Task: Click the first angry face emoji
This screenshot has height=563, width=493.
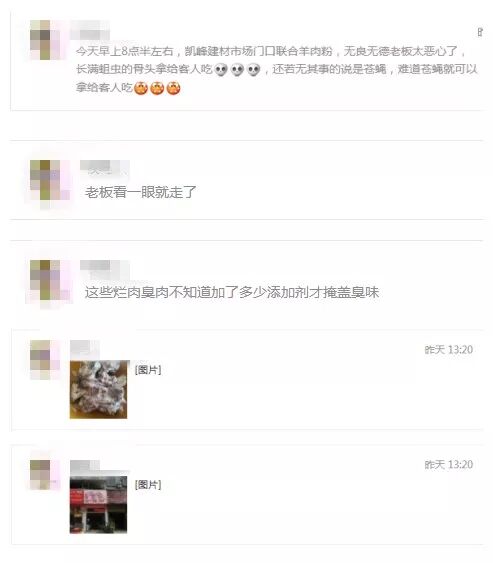Action: point(141,88)
